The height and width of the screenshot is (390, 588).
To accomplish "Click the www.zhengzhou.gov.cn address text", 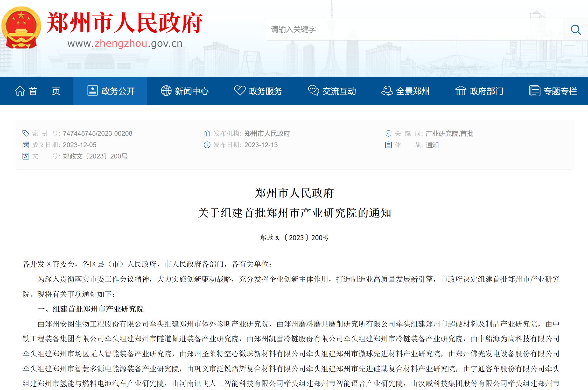I will point(125,43).
